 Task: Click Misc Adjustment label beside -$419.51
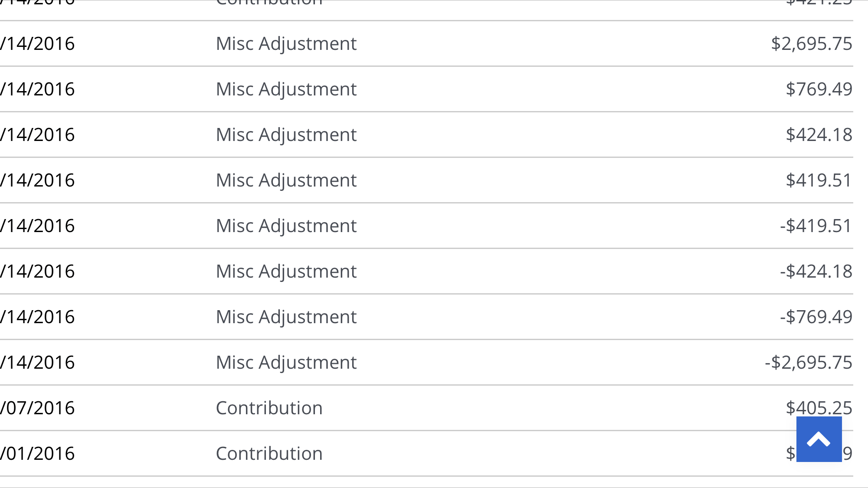(286, 226)
